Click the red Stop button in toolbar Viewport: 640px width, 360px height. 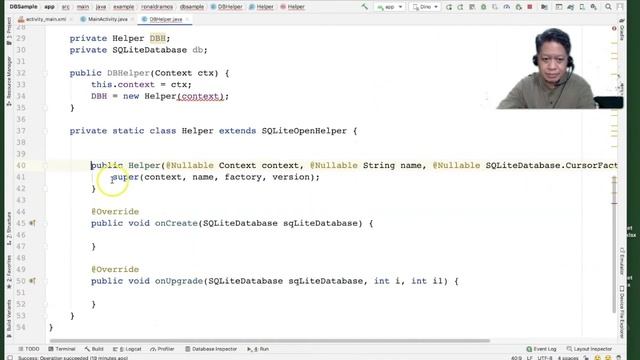click(x=530, y=7)
